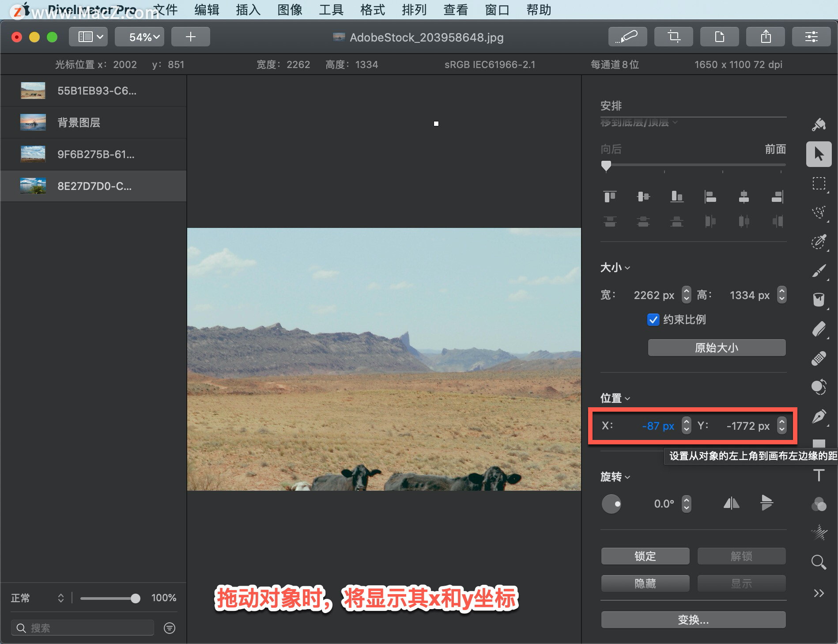
Task: Open the 文件 menu
Action: tap(165, 10)
